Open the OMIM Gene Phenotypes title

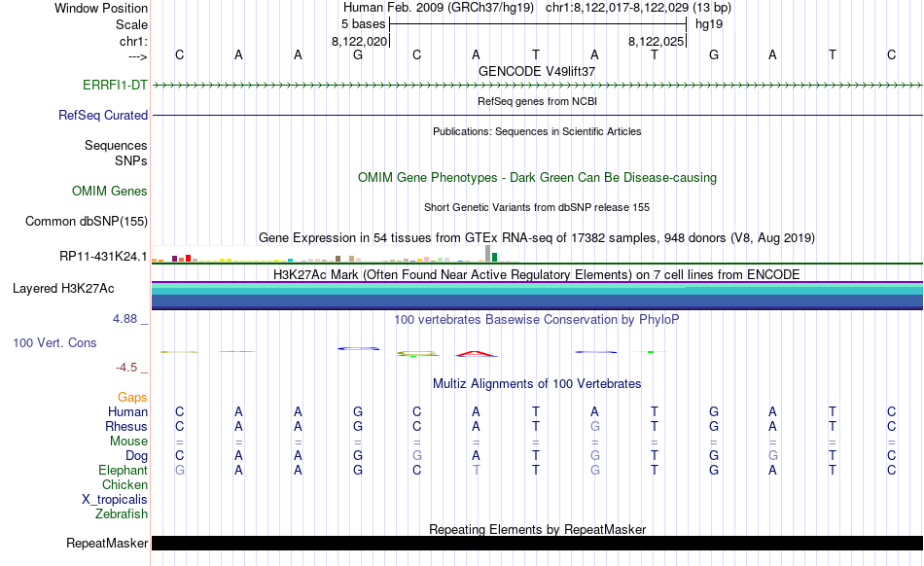coord(538,177)
